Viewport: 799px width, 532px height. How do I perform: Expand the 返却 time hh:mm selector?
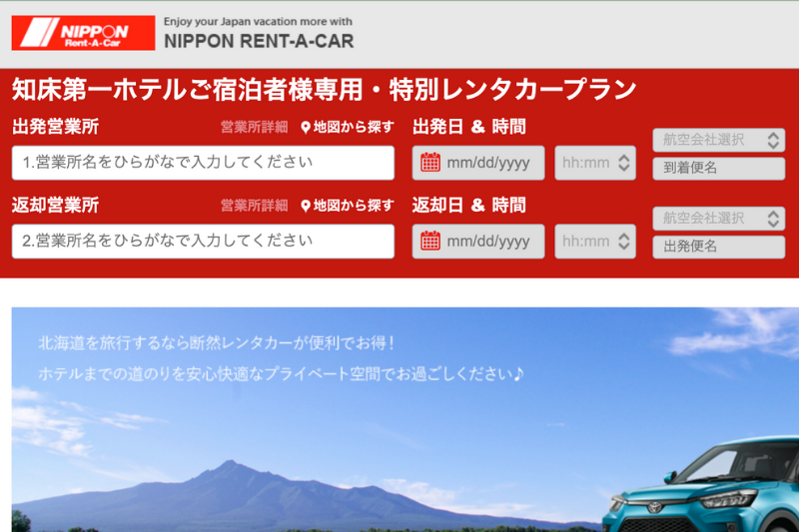pos(595,241)
